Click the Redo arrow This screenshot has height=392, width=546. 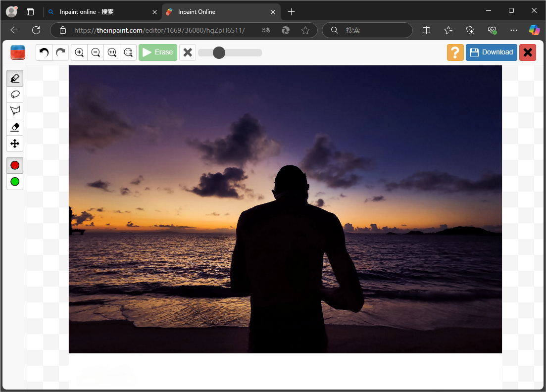click(x=60, y=52)
